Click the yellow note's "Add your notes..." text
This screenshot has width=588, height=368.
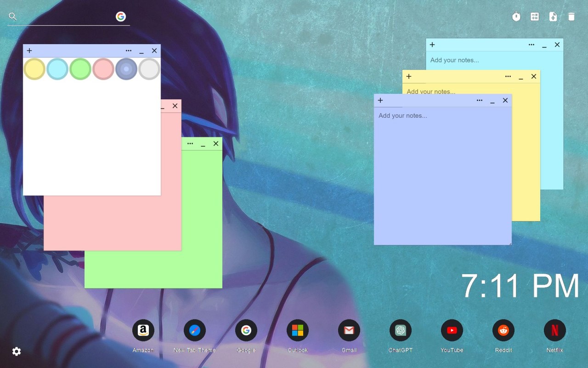(x=431, y=91)
